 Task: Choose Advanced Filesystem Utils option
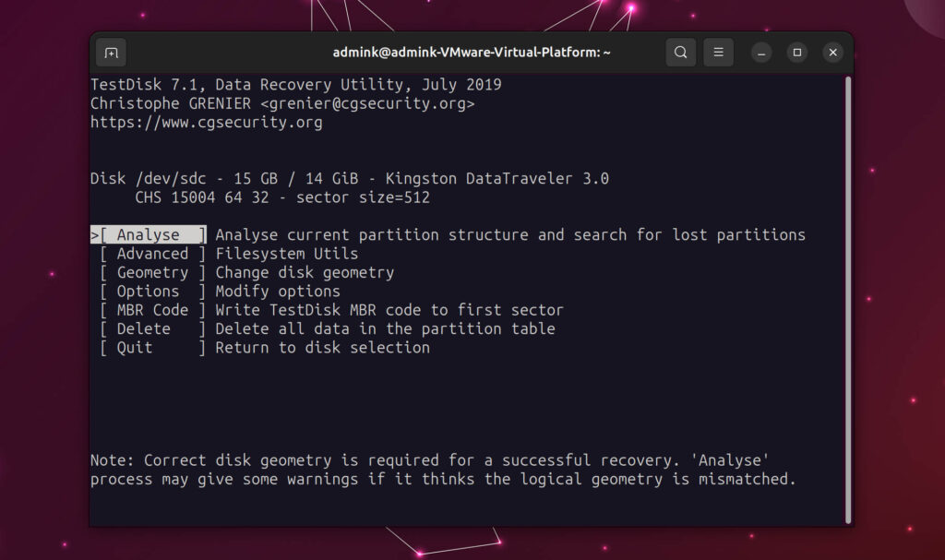(x=150, y=253)
